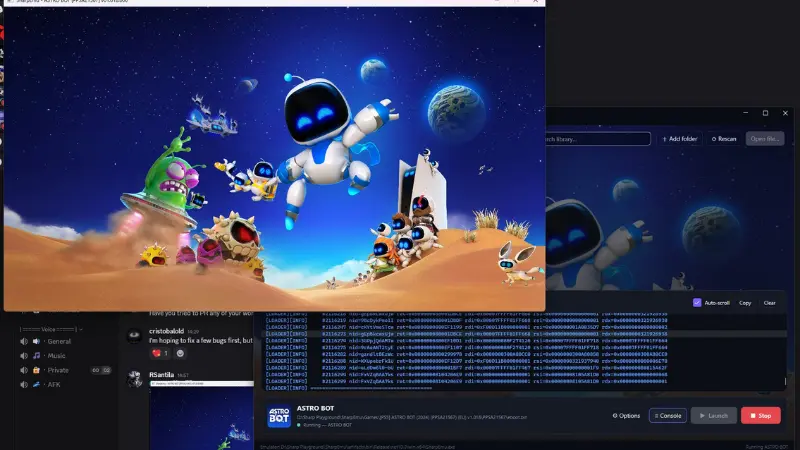Click the greyed-out Launch button

[x=713, y=415]
